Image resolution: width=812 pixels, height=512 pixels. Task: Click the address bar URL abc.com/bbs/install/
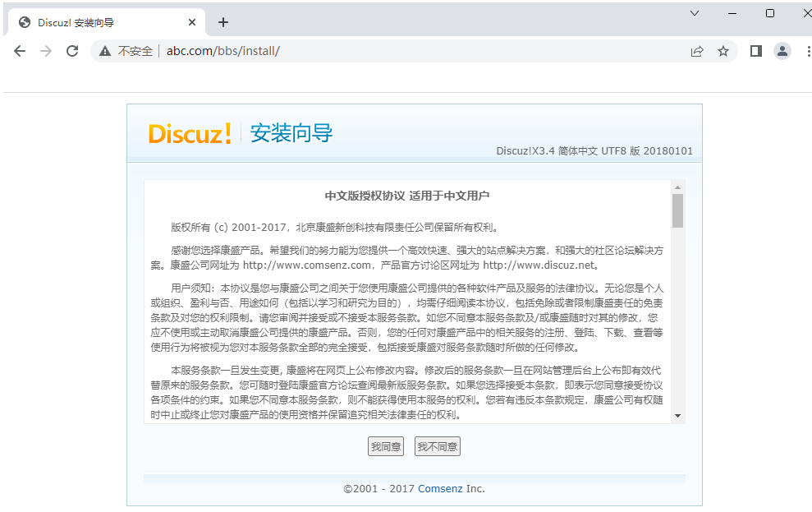click(x=223, y=51)
